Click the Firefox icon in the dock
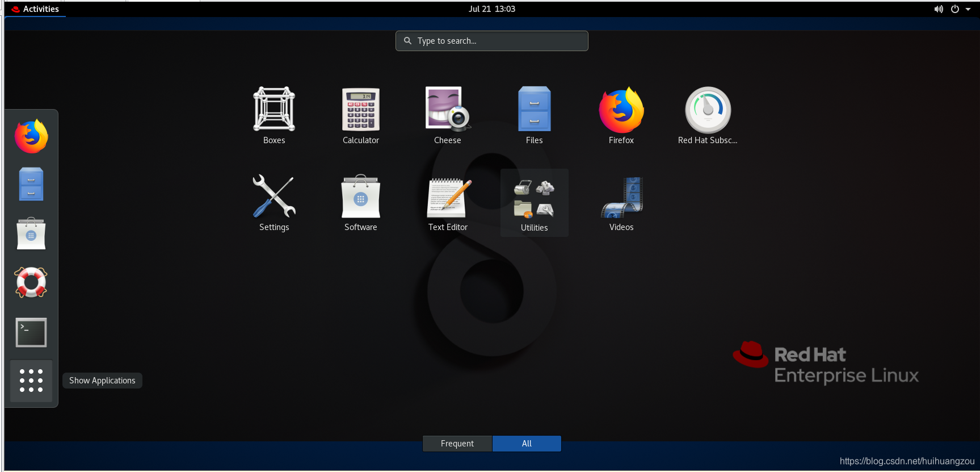The height and width of the screenshot is (472, 980). coord(31,136)
